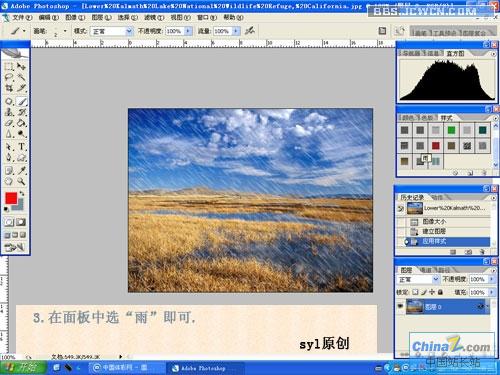The image size is (500, 375).
Task: Select the Brush tool in toolbox
Action: click(x=21, y=101)
